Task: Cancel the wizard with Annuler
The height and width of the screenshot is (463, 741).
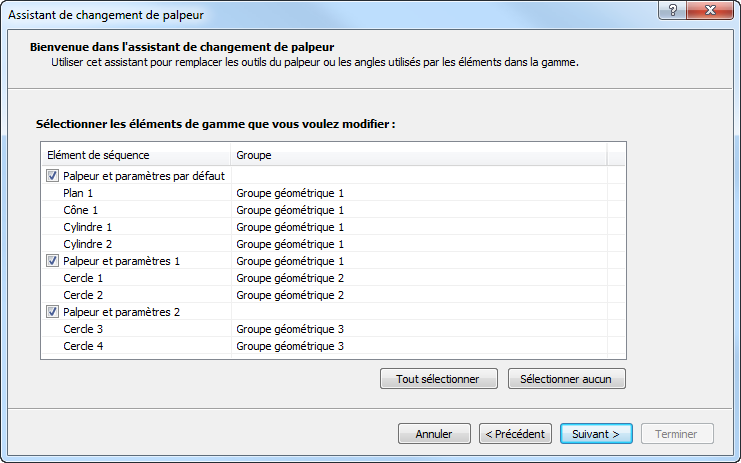Action: click(x=434, y=434)
